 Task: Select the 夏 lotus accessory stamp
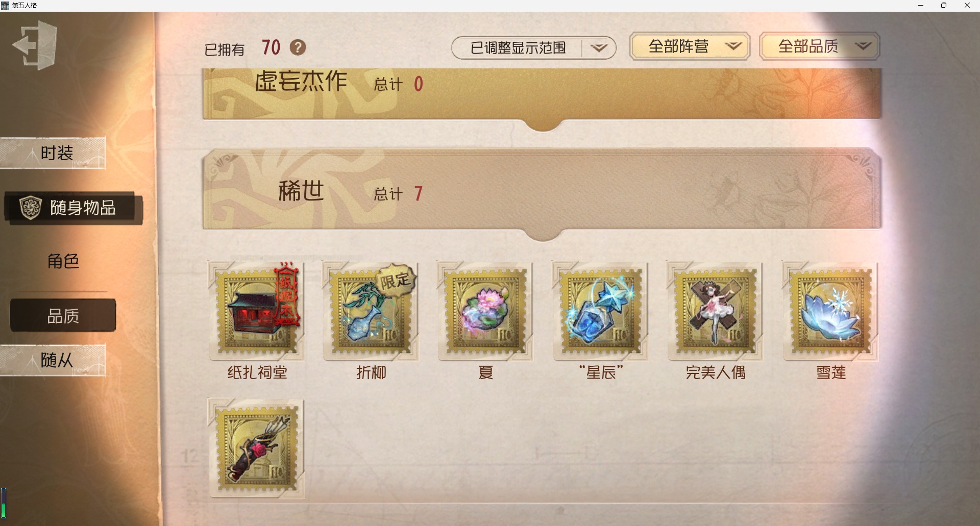pyautogui.click(x=485, y=312)
